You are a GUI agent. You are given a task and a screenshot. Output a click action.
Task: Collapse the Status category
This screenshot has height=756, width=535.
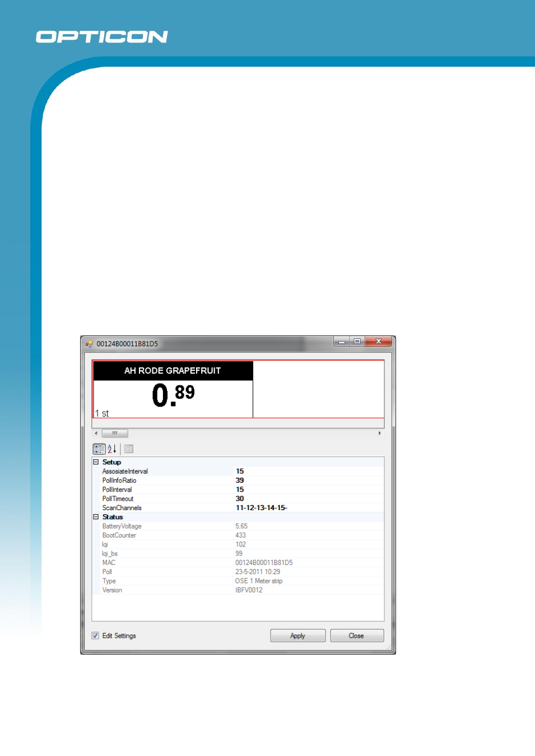[96, 517]
